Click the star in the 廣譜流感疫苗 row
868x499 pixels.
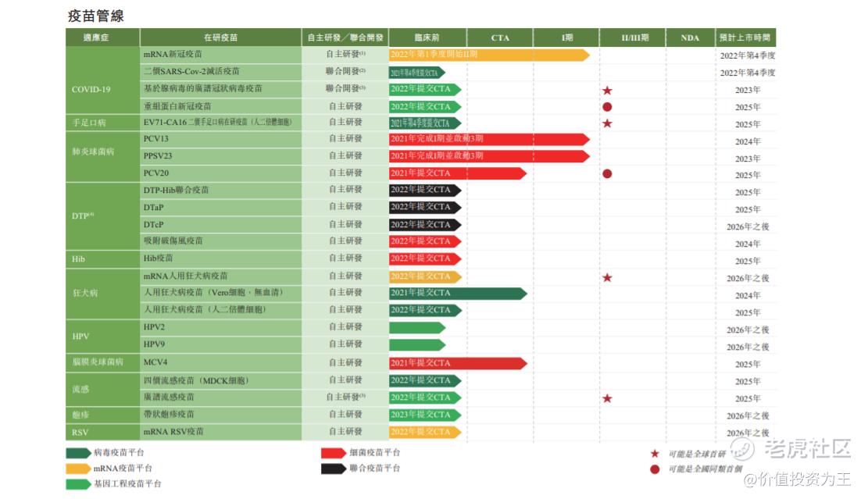[607, 398]
